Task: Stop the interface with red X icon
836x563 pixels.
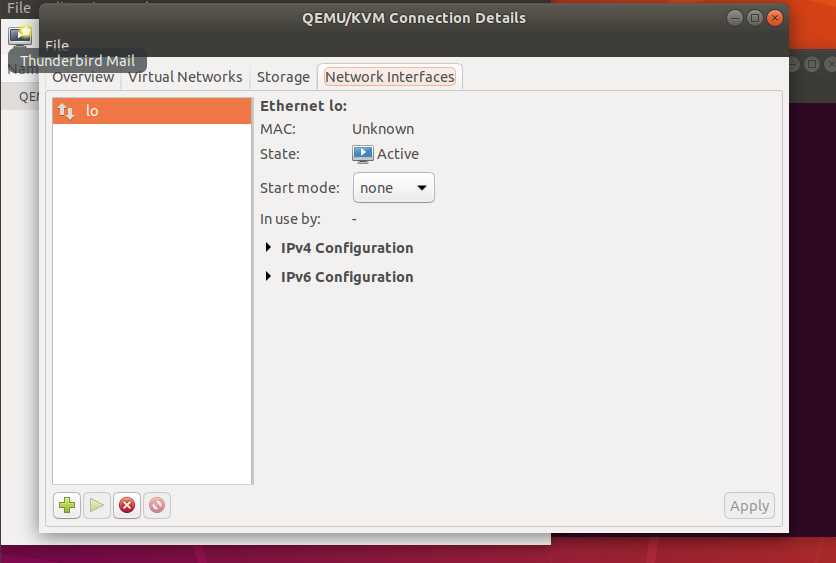Action: point(127,505)
